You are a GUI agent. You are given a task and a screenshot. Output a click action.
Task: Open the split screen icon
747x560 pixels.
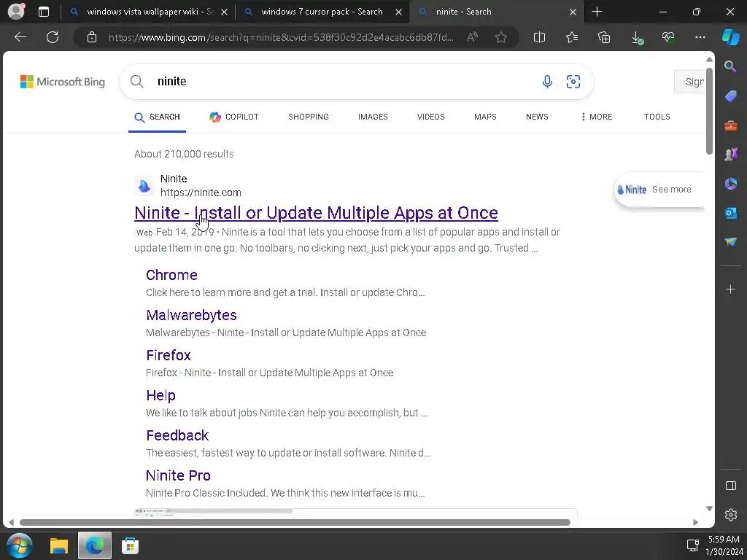pyautogui.click(x=539, y=37)
